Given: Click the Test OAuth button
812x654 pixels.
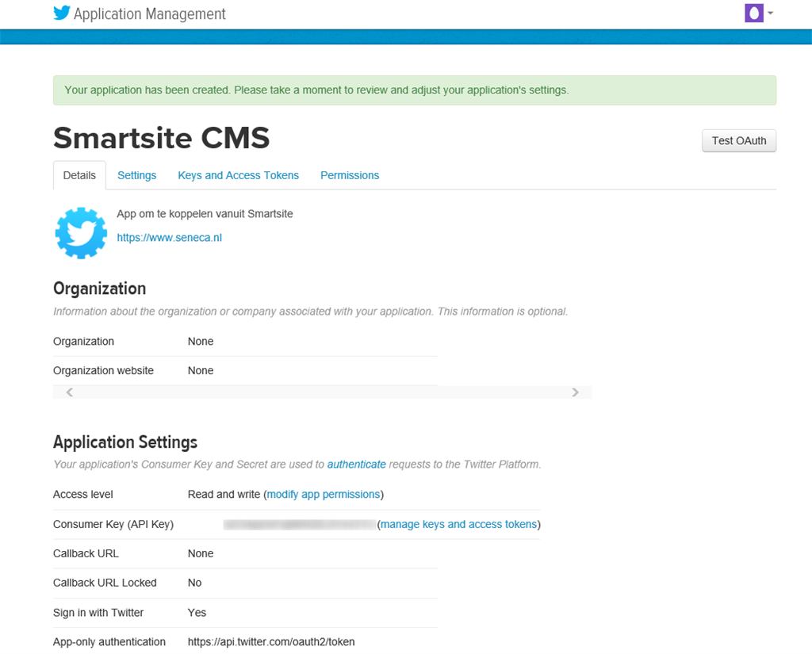Looking at the screenshot, I should [x=739, y=141].
